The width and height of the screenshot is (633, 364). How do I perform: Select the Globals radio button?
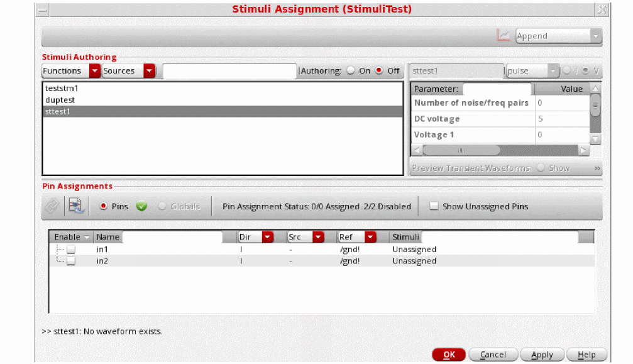point(162,206)
